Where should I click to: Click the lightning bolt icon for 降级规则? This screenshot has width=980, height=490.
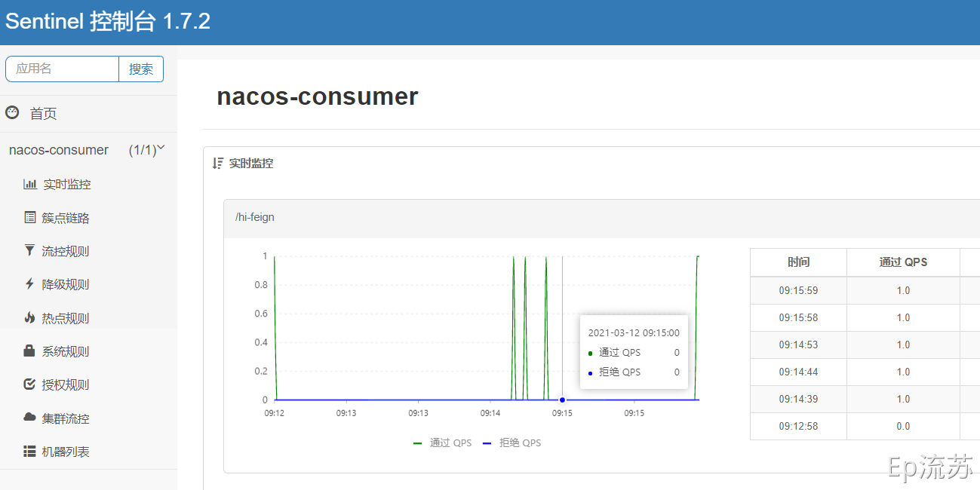coord(30,283)
